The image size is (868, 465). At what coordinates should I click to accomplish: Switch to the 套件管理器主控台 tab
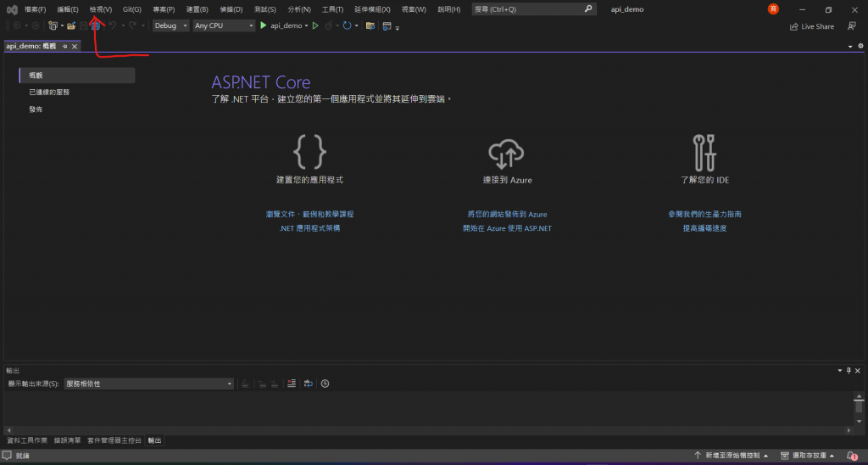(x=114, y=440)
